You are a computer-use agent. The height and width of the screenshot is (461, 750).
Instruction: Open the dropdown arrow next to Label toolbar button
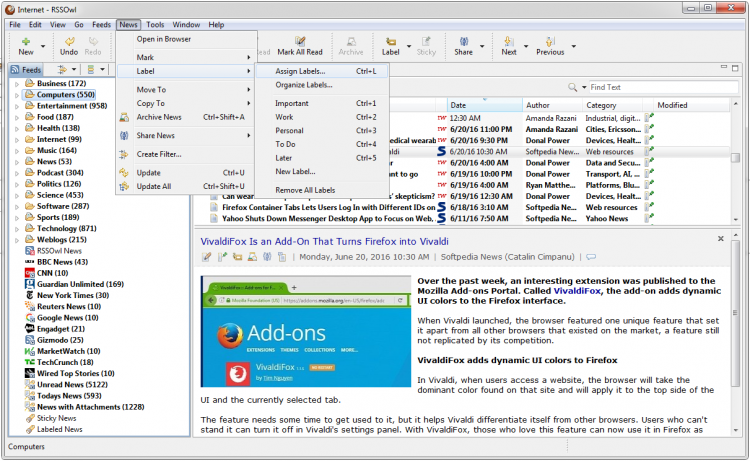[x=409, y=46]
